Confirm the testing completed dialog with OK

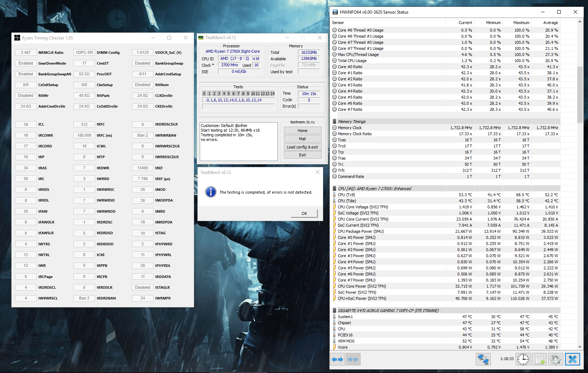[304, 213]
